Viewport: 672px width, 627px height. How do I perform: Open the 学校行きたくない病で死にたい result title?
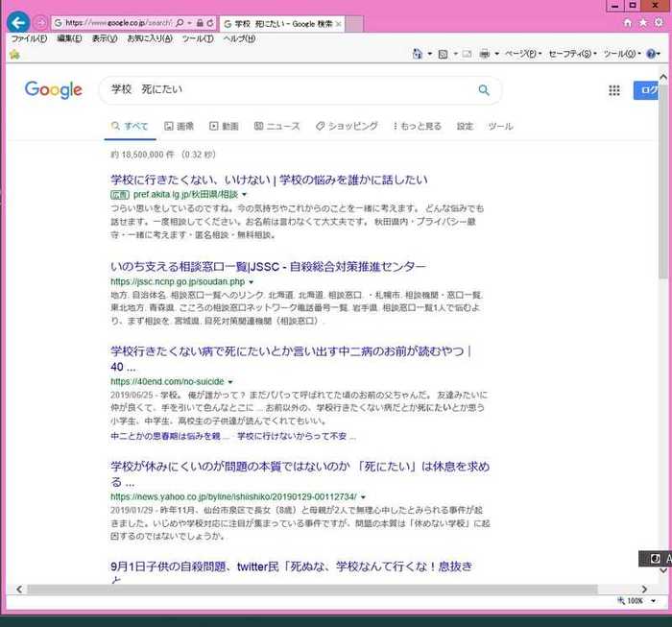[291, 359]
